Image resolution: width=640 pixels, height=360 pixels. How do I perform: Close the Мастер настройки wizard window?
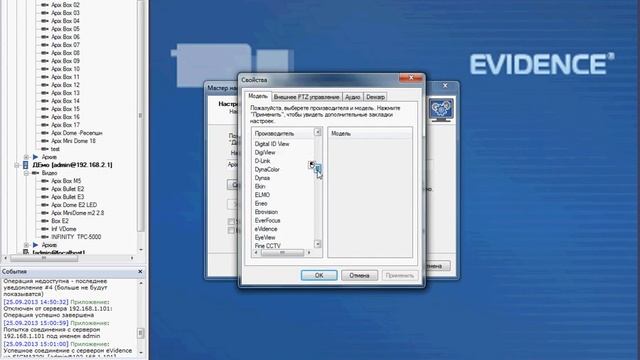click(x=445, y=86)
